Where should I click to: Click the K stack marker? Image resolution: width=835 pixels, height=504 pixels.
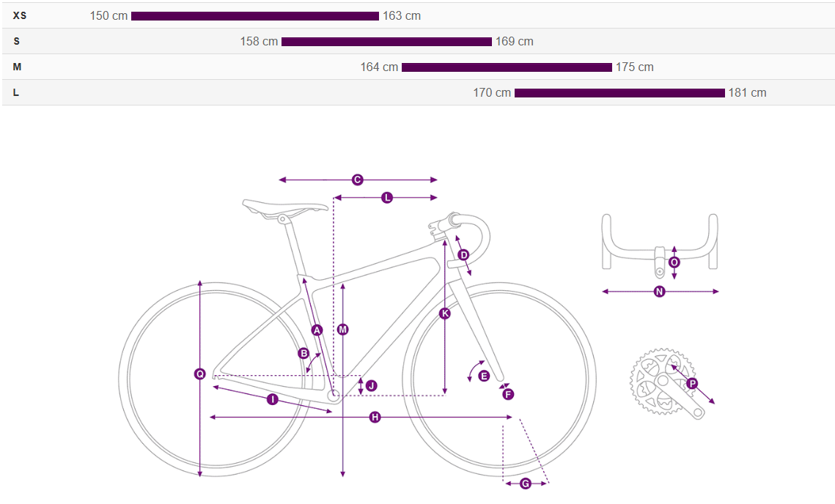coord(445,313)
